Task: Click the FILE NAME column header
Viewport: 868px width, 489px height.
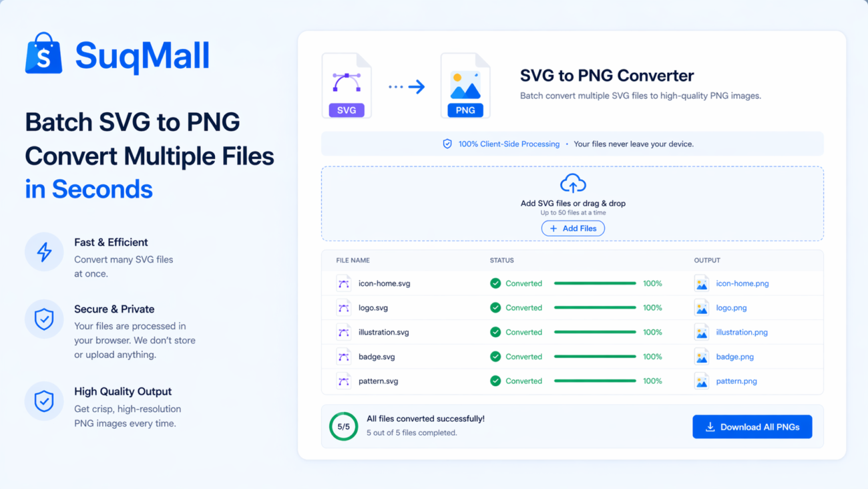Action: (x=353, y=260)
